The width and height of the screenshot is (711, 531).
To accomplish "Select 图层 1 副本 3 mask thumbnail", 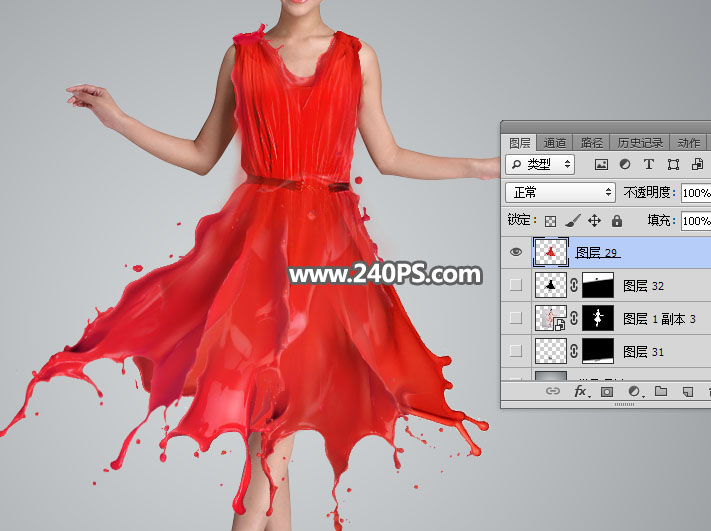I will [598, 318].
